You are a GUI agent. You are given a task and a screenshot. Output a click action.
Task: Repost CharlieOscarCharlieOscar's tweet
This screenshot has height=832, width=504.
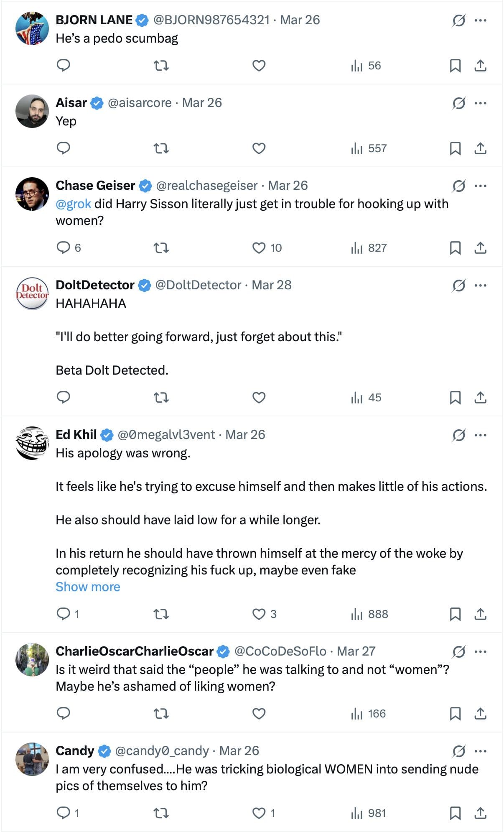coord(161,714)
